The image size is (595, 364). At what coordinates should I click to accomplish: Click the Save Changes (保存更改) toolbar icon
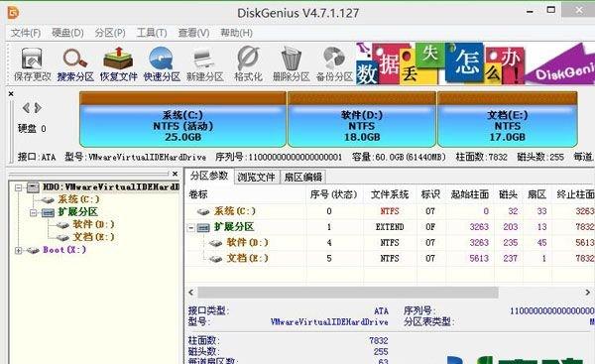(x=32, y=64)
